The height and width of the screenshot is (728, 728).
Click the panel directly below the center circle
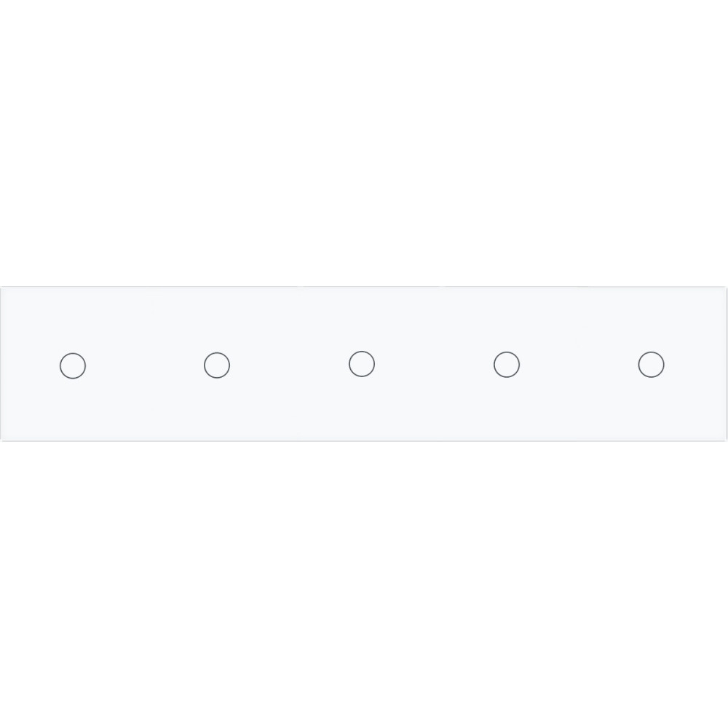[362, 409]
